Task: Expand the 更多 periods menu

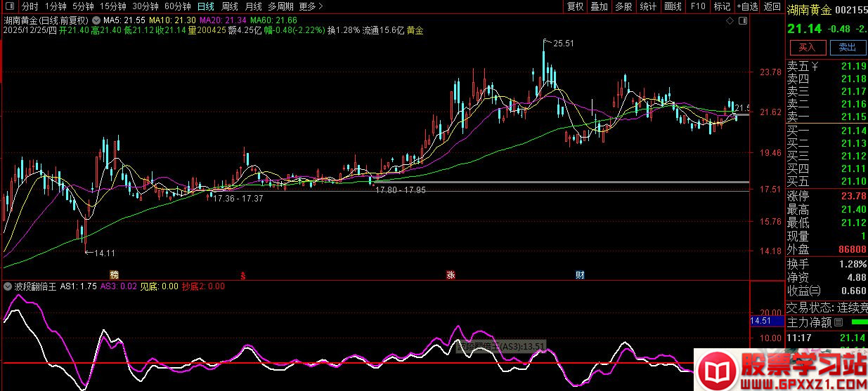Action: click(311, 7)
